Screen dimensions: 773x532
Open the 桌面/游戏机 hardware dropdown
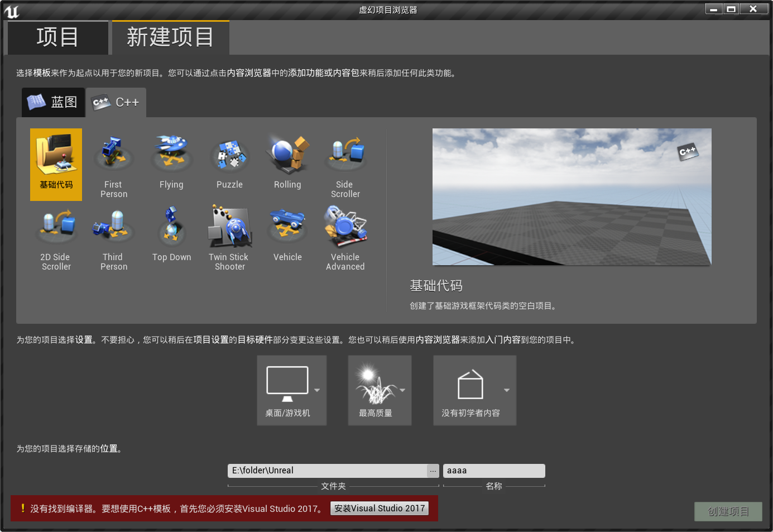pyautogui.click(x=291, y=391)
